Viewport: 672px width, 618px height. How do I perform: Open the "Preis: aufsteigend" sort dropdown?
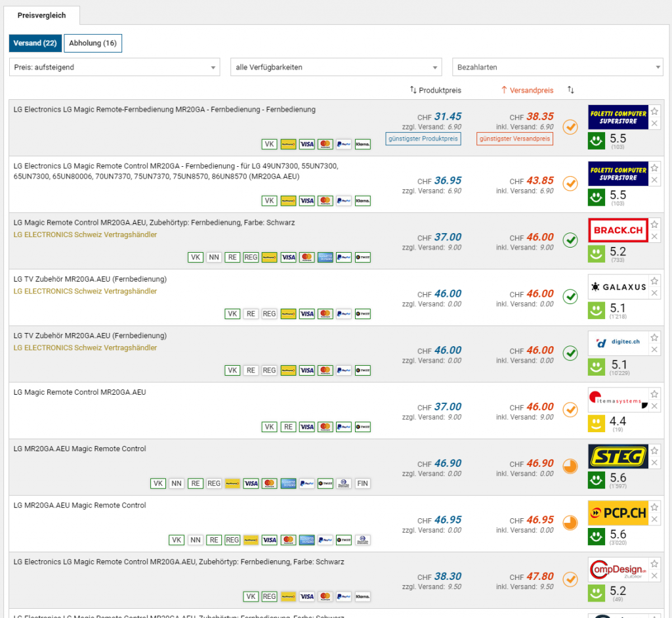[x=114, y=67]
